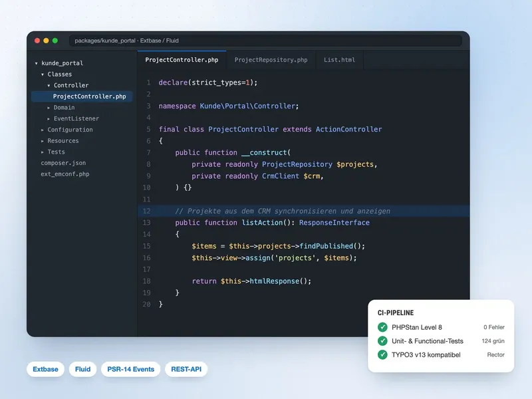The width and height of the screenshot is (532, 399).
Task: Click the Fluid tag pill
Action: (82, 369)
